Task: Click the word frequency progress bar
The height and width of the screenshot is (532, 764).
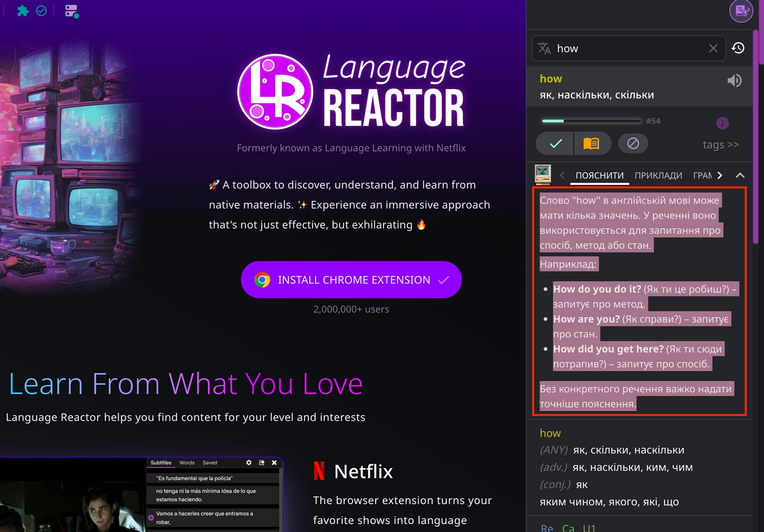Action: (x=591, y=121)
